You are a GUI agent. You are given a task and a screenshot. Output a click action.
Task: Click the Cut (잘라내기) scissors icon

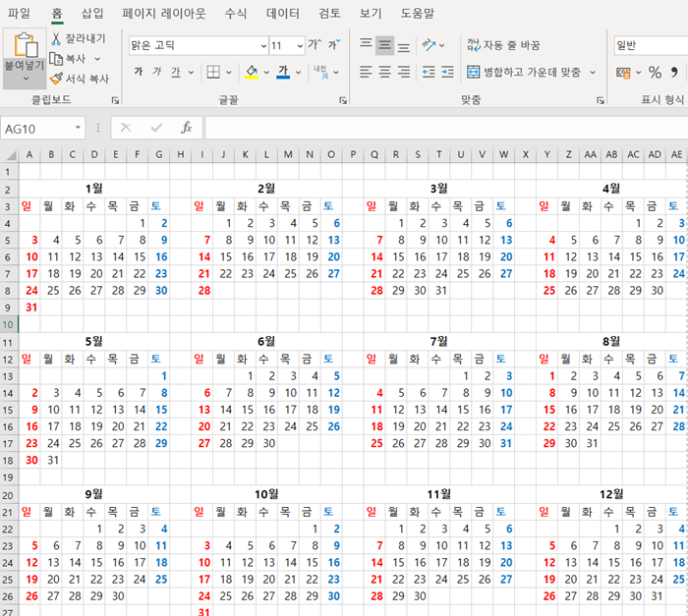pos(56,39)
